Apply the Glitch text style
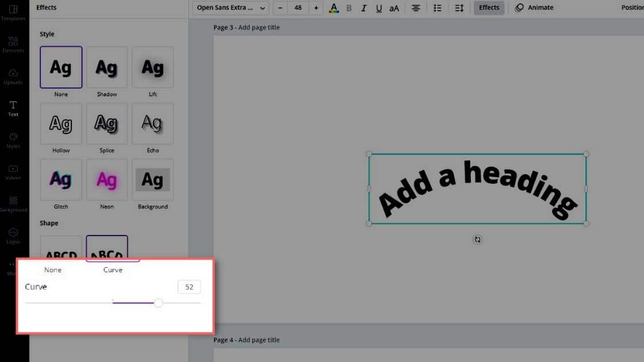This screenshot has height=362, width=644. point(61,180)
